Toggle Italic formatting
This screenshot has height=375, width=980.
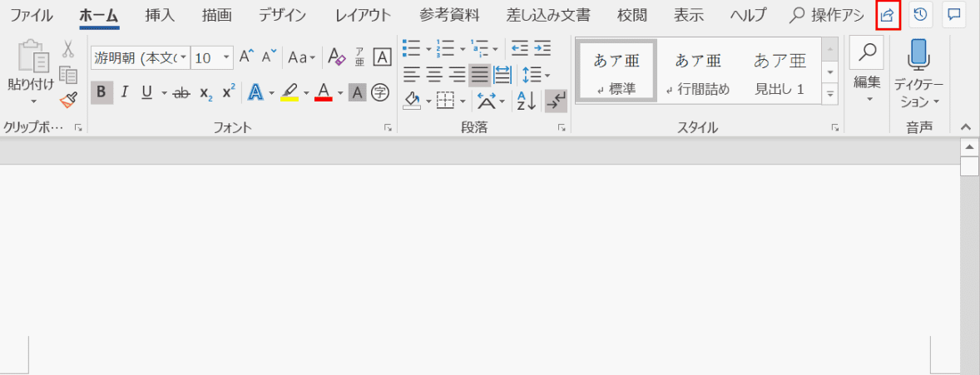click(125, 92)
